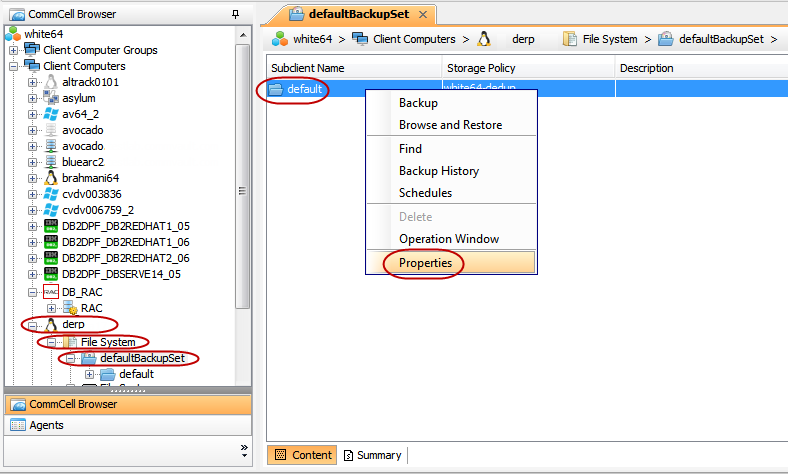
Task: Expand the altrack0101 client node
Action: coord(32,82)
